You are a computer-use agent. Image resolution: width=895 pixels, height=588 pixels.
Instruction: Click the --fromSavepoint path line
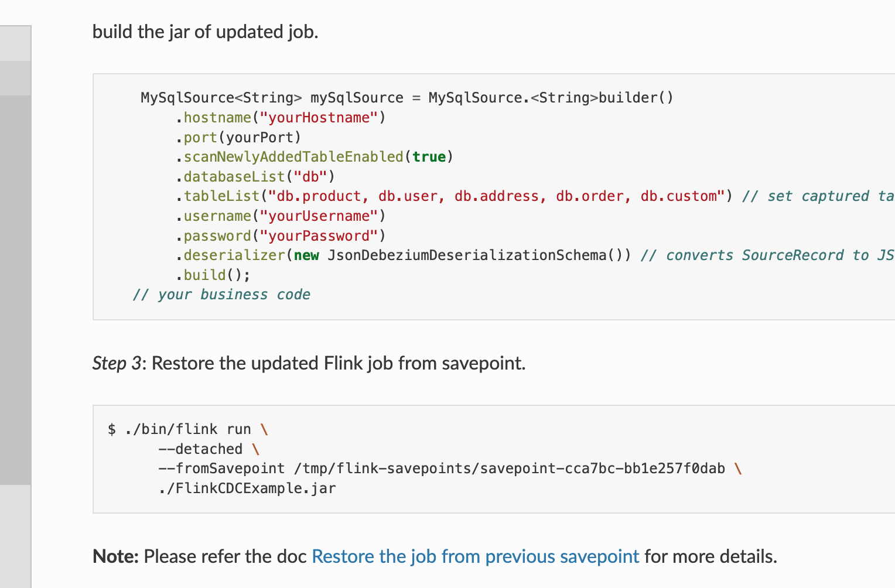[450, 469]
